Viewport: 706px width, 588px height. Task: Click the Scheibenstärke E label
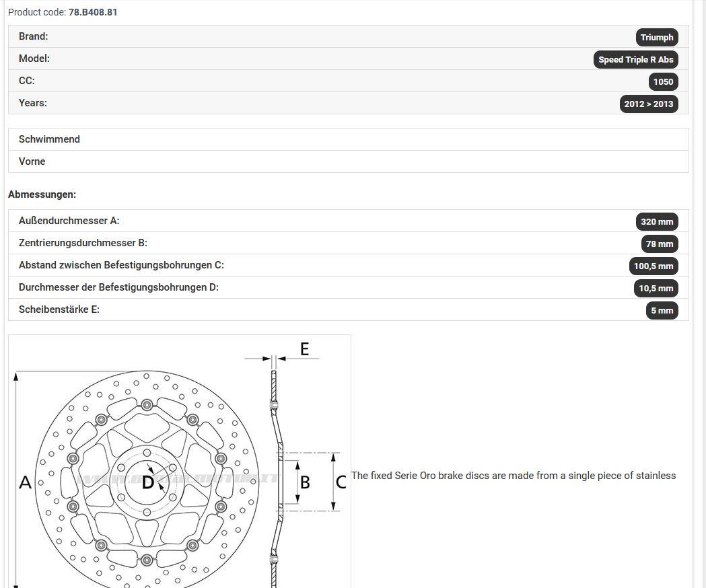tap(59, 309)
